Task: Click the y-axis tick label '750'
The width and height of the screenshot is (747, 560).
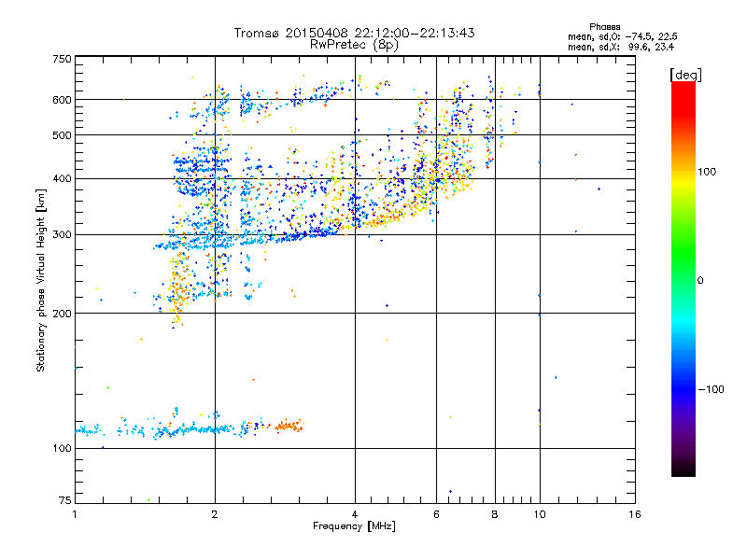Action: [x=62, y=59]
